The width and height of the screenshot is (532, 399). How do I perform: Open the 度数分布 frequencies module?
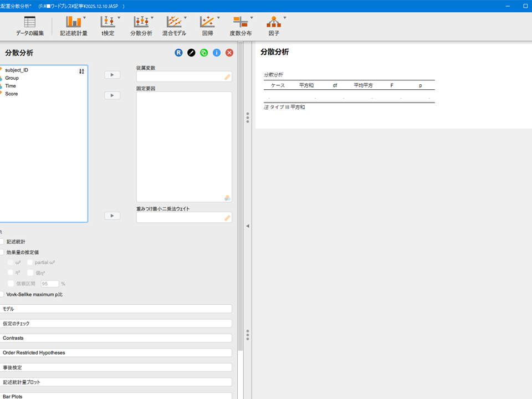click(x=241, y=26)
